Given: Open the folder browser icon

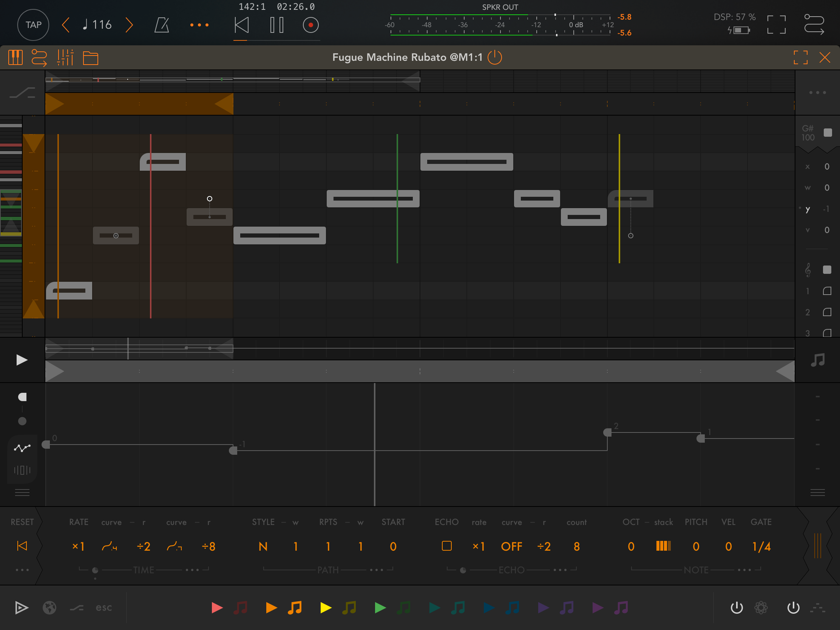Looking at the screenshot, I should point(90,58).
